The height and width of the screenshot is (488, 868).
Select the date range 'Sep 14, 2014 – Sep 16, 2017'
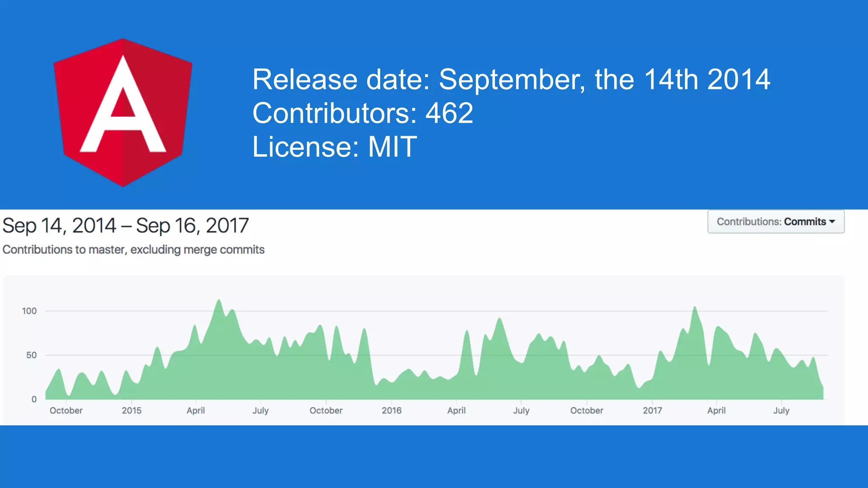point(125,225)
